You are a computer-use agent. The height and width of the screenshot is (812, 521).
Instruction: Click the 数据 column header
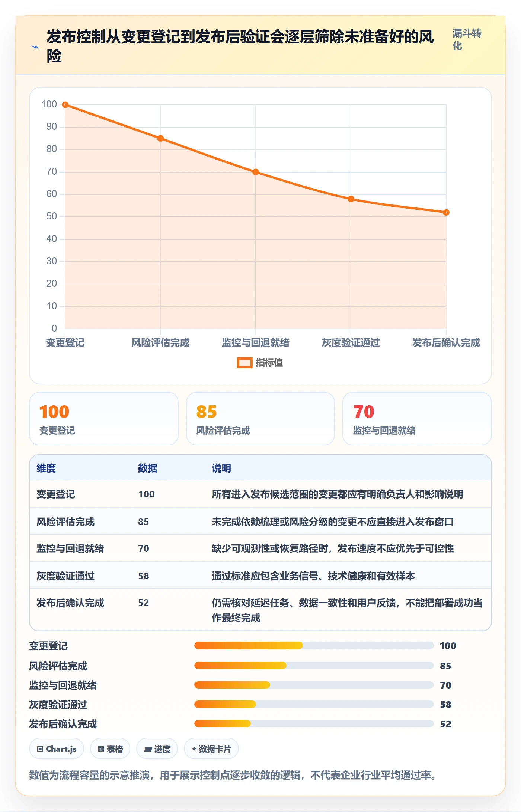(x=148, y=468)
